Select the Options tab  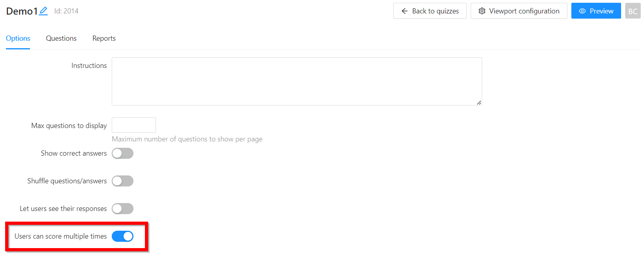18,38
